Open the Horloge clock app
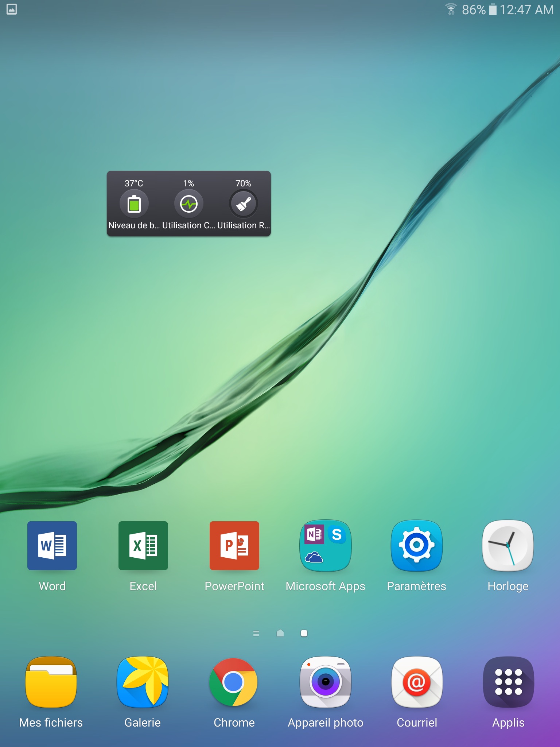Screen dimensions: 560x747 click(x=508, y=546)
